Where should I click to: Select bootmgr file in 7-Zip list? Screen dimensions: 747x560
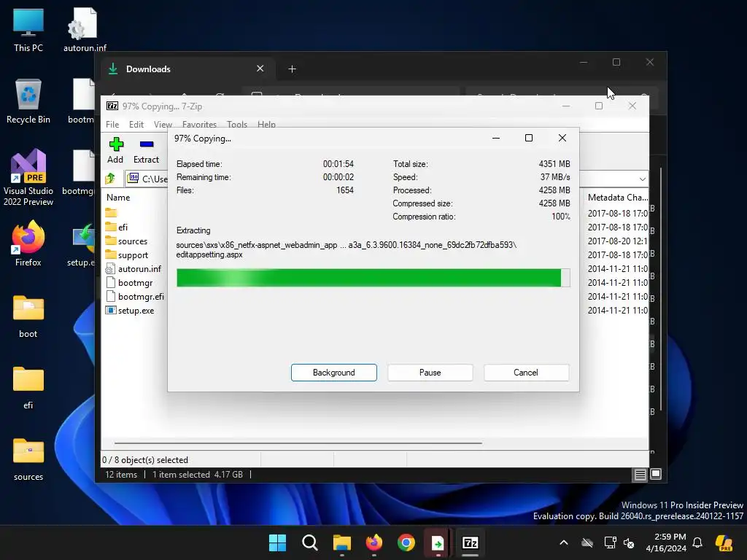[129, 282]
